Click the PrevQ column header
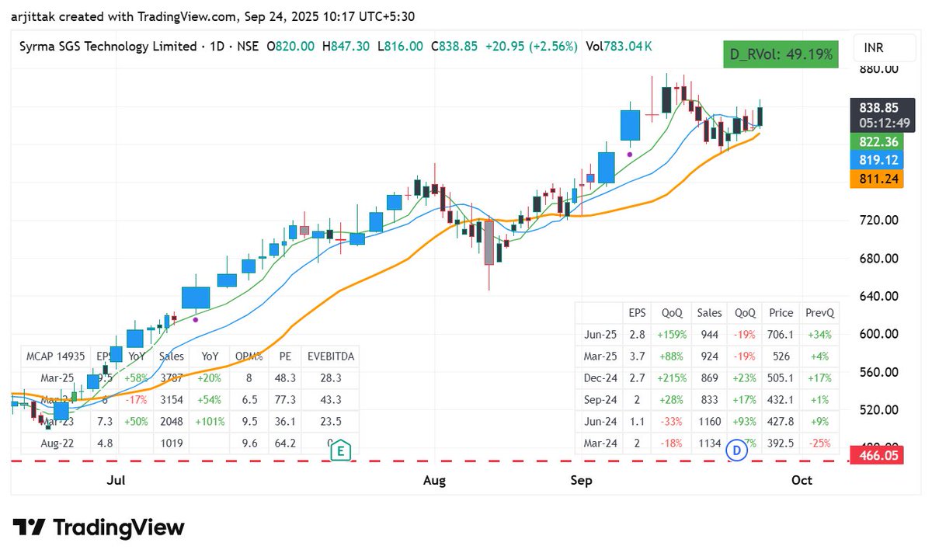Viewport: 932px width, 560px height. [x=819, y=313]
